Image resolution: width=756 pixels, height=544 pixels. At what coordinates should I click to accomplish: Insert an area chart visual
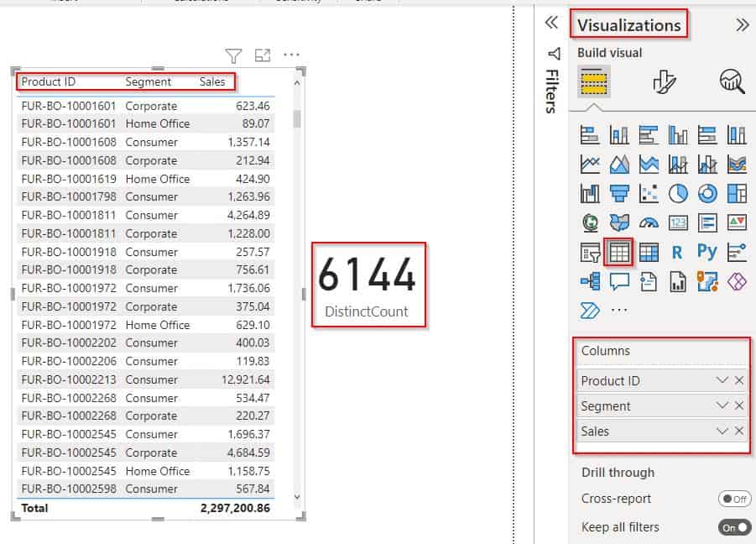[x=619, y=165]
